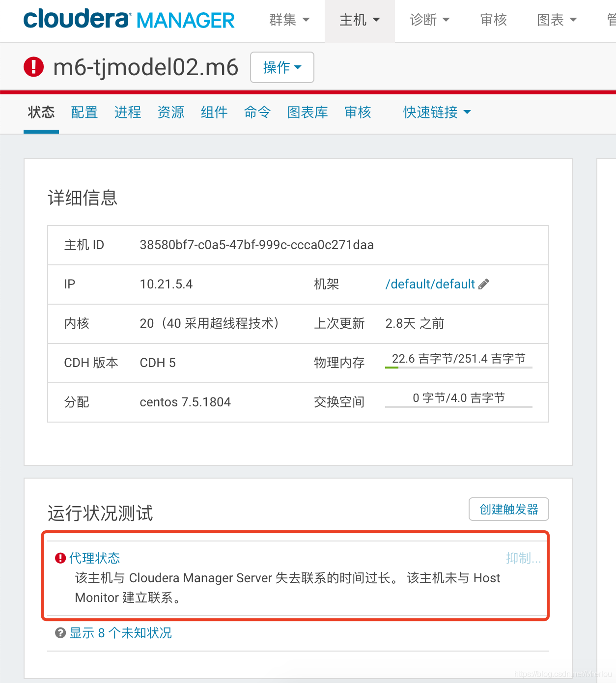Click the question mark icon beside 显示 8 个未知状况

click(x=60, y=633)
